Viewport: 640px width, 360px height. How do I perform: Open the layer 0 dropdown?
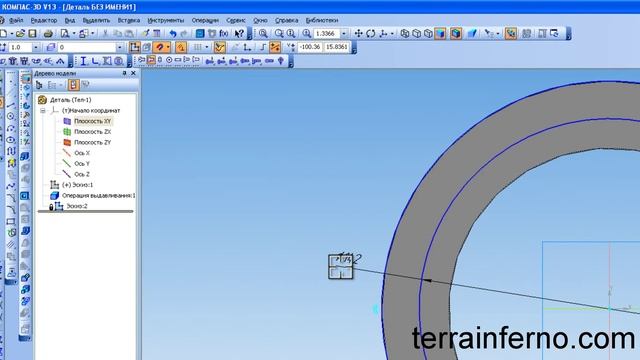pos(120,47)
